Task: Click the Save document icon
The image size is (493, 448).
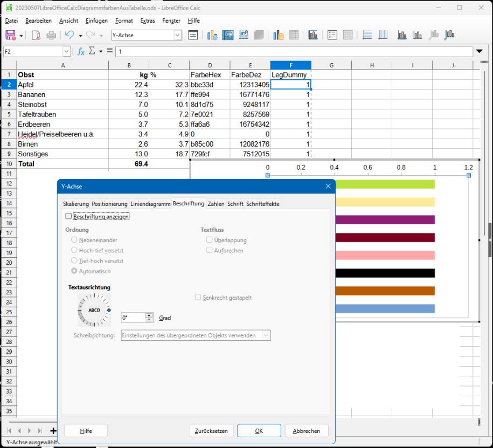Action: tap(11, 35)
